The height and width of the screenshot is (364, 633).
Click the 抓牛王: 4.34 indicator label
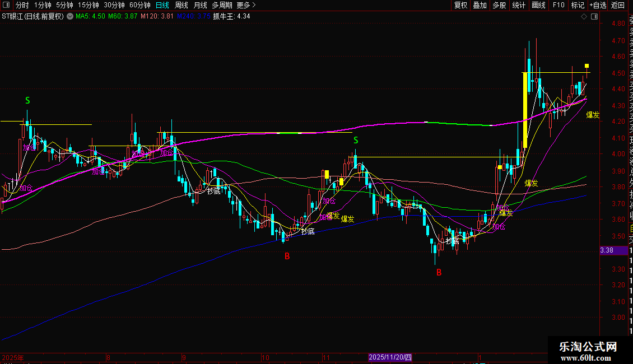coord(231,17)
